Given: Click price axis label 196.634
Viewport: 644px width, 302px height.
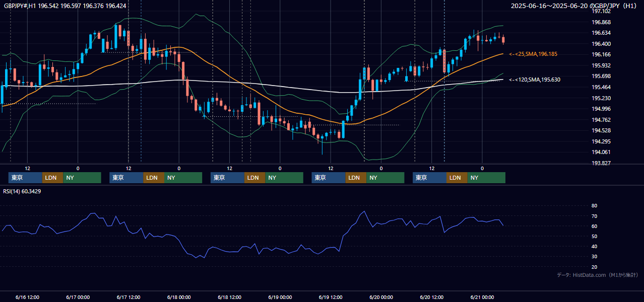Looking at the screenshot, I should click(601, 33).
